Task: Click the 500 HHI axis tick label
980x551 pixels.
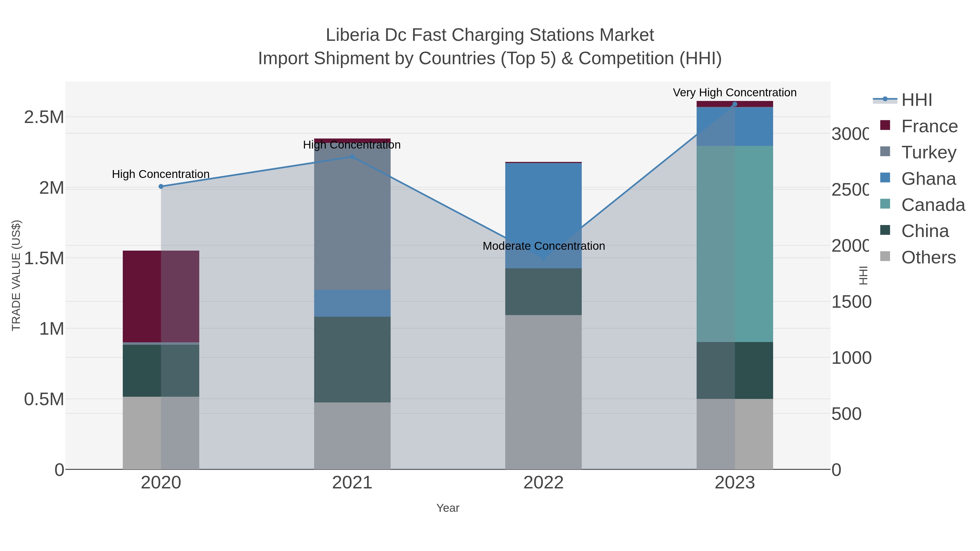Action: coord(846,414)
